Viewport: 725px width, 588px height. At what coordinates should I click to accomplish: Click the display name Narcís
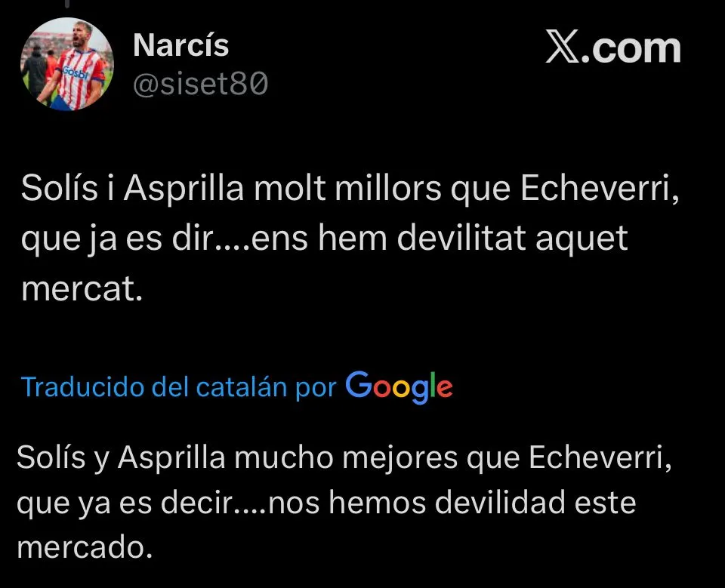[x=180, y=45]
